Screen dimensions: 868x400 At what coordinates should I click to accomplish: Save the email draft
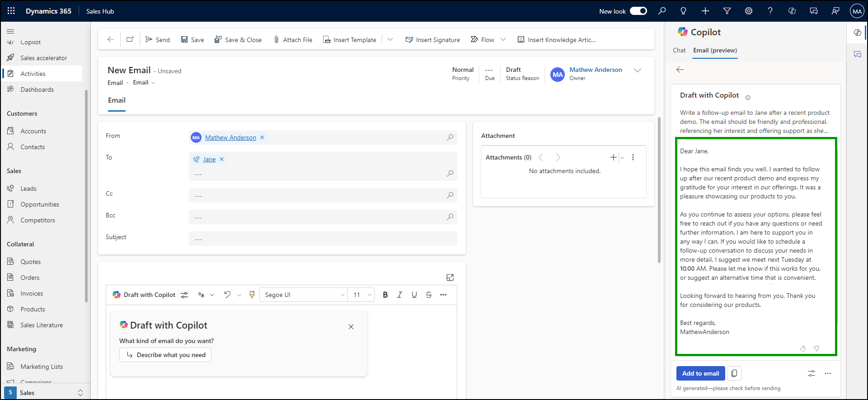(192, 40)
